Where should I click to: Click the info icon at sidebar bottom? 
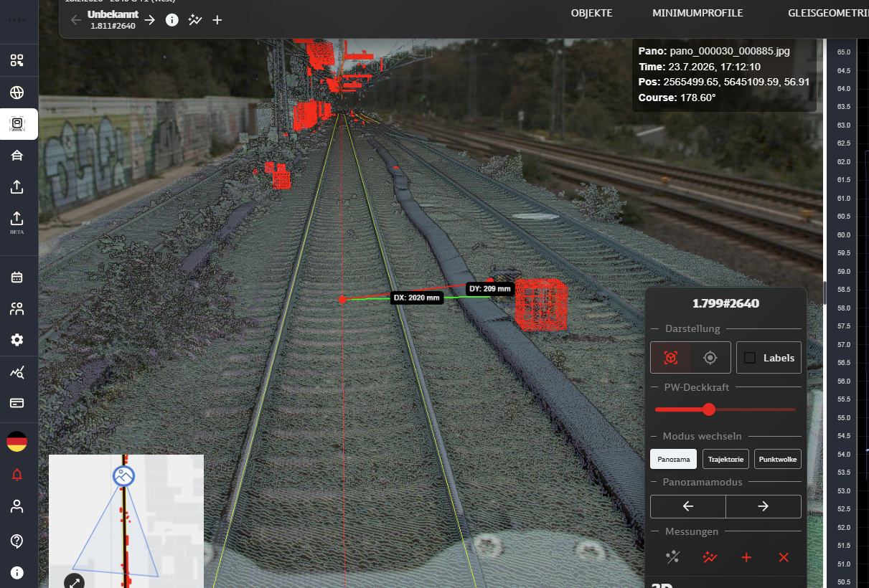point(17,573)
